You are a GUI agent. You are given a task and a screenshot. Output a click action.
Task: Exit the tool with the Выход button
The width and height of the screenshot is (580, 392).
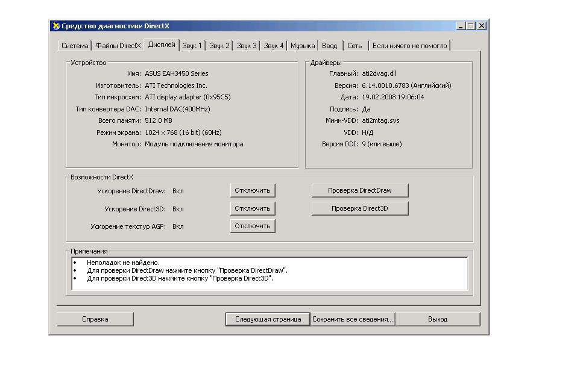click(437, 319)
